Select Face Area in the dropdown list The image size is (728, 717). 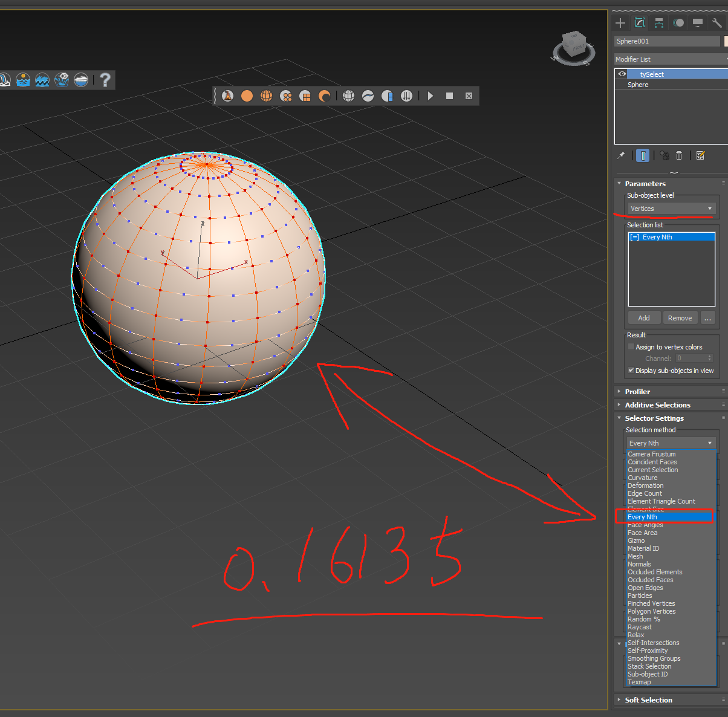pos(642,533)
